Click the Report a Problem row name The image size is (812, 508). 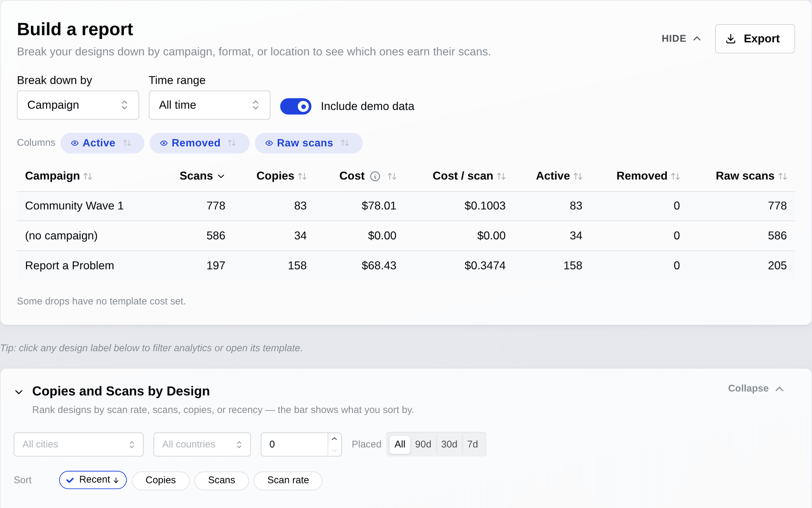[69, 266]
